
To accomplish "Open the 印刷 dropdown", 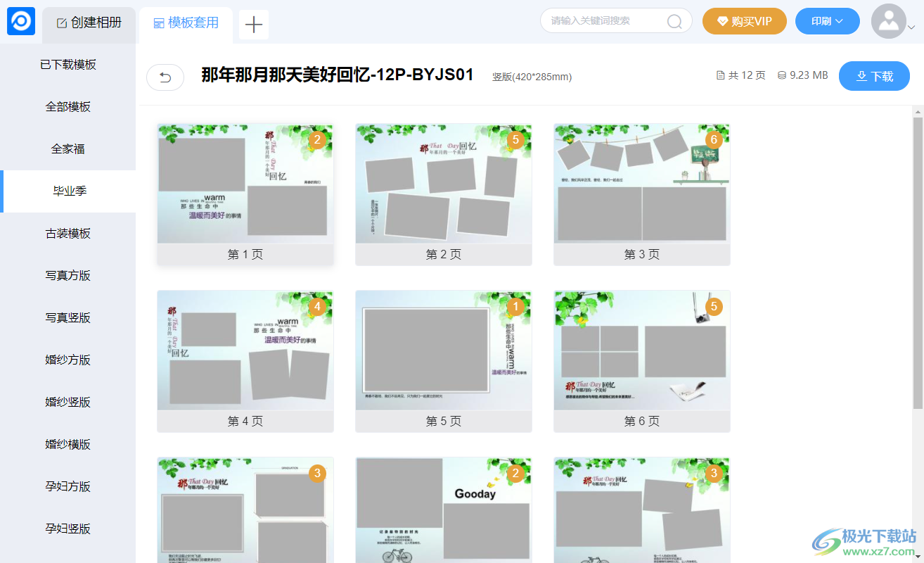I will (x=828, y=21).
